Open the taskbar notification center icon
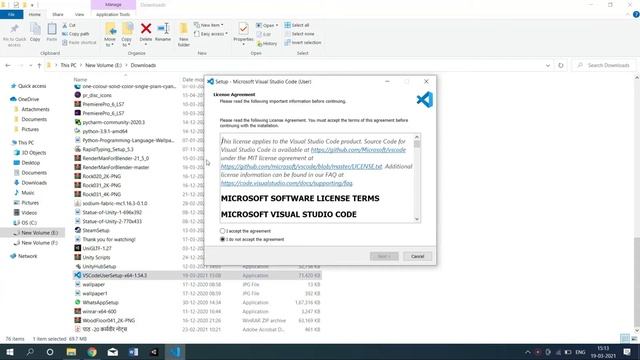Screen dimensions: 640x360 [627, 352]
